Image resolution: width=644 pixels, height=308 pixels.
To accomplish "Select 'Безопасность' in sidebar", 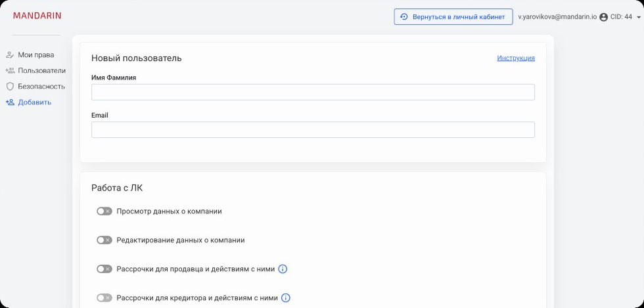I will pos(41,87).
